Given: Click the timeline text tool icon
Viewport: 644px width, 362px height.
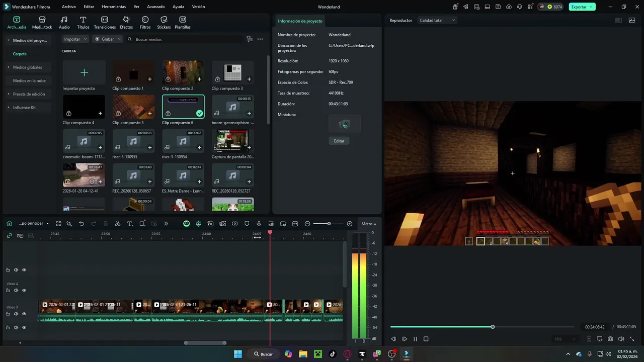Looking at the screenshot, I should tap(130, 224).
